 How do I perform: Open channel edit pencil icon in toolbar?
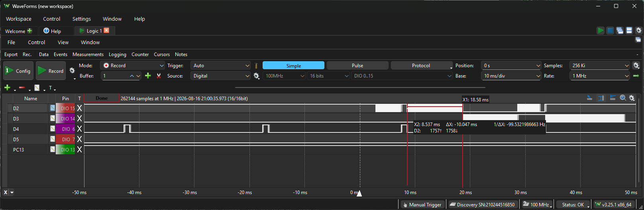(37, 87)
